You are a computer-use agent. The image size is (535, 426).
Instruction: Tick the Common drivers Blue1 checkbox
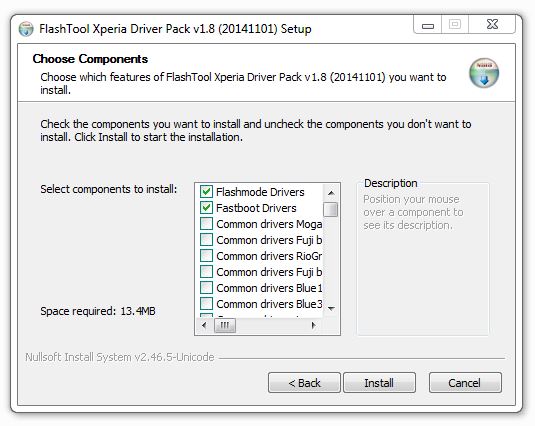click(206, 288)
